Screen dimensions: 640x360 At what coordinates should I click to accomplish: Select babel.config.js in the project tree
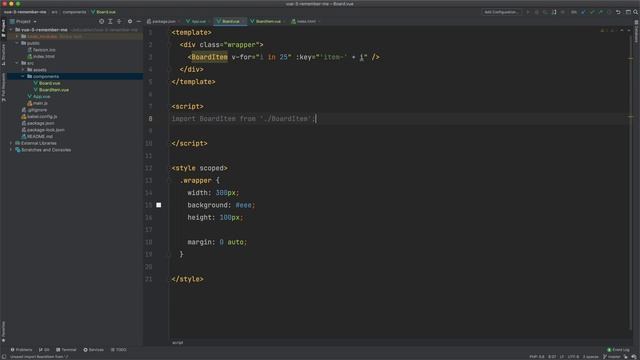42,117
